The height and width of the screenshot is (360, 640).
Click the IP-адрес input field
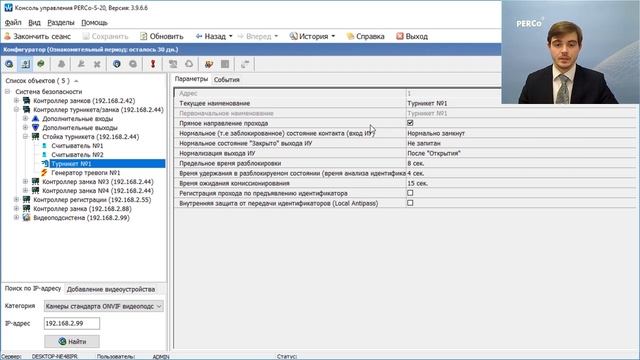point(72,323)
